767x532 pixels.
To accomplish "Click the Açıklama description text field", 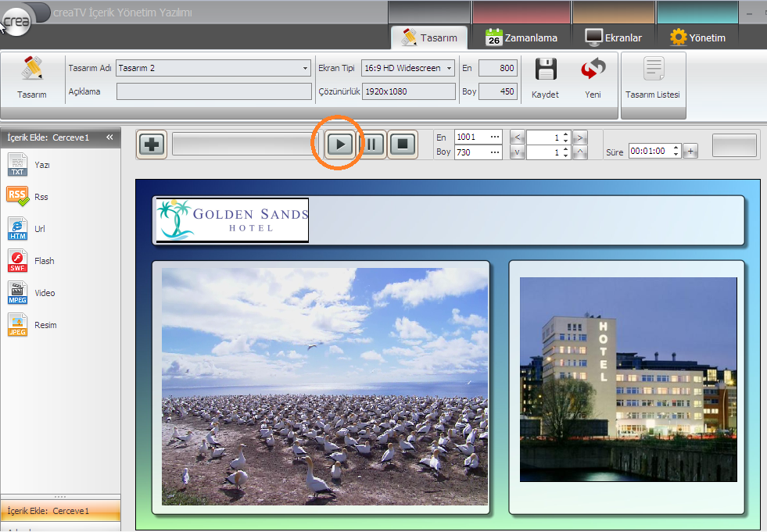I will pos(213,91).
